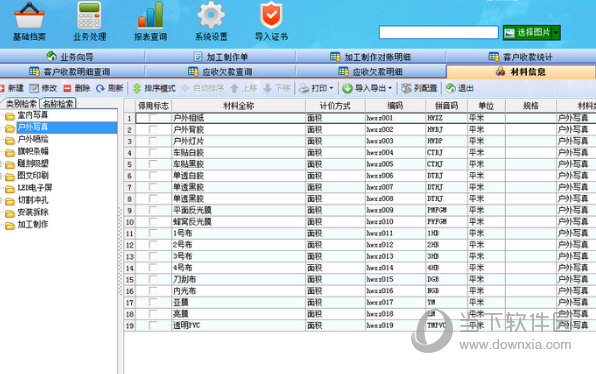The width and height of the screenshot is (596, 374).
Task: Sort by the 拼音码 column header
Action: 446,106
